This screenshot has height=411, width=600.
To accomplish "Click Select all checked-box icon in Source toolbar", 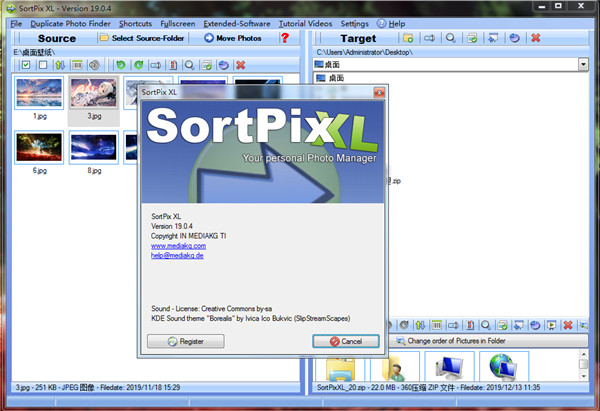I will pos(26,65).
